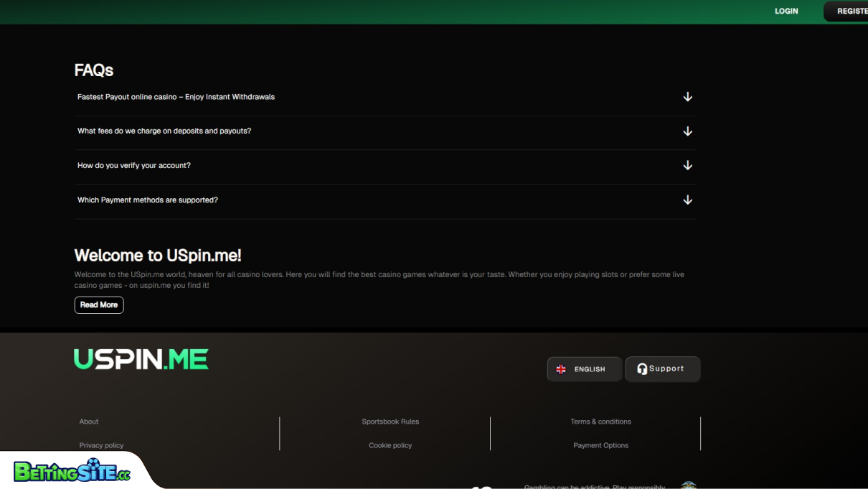Image resolution: width=868 pixels, height=489 pixels.
Task: Click the BettingSite.cc logo overlay
Action: click(x=72, y=472)
